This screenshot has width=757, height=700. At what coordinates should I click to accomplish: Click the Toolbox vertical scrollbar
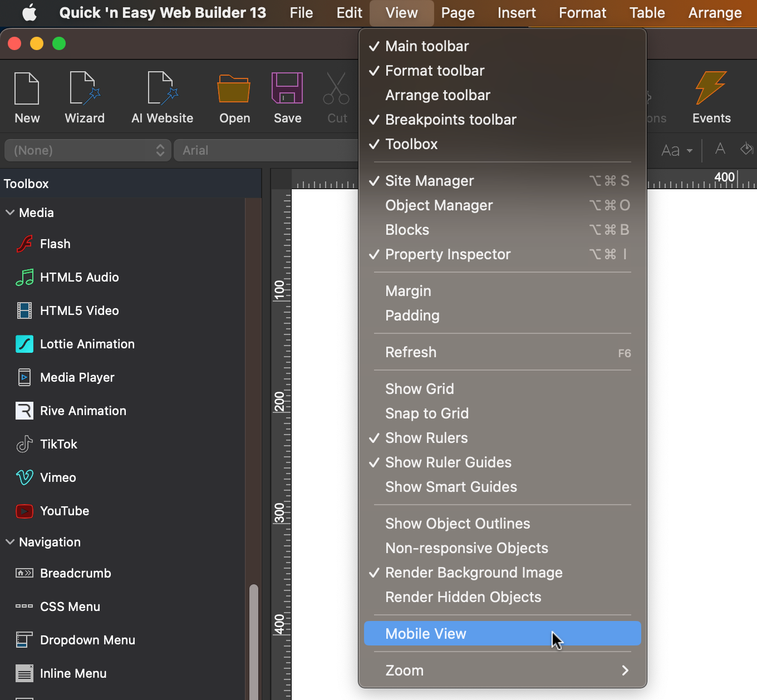click(x=253, y=640)
